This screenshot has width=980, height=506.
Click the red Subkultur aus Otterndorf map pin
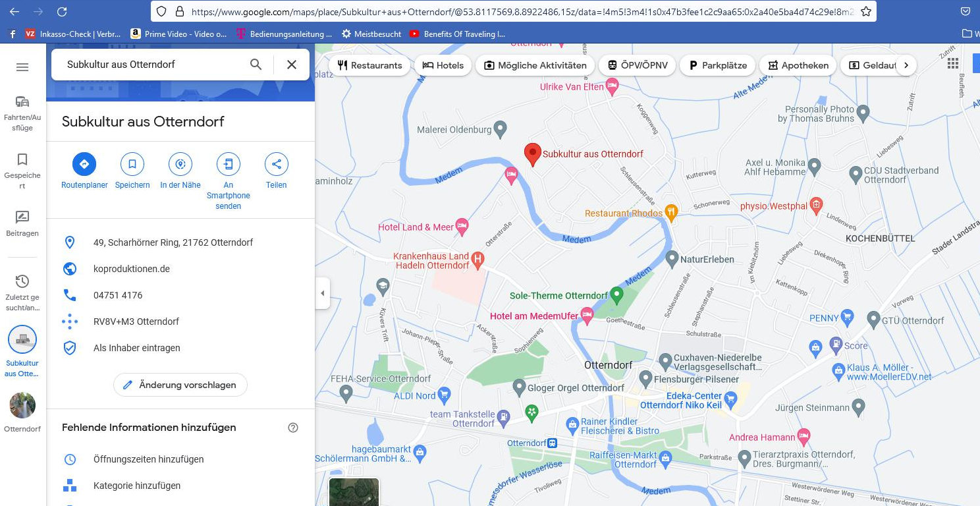click(532, 155)
